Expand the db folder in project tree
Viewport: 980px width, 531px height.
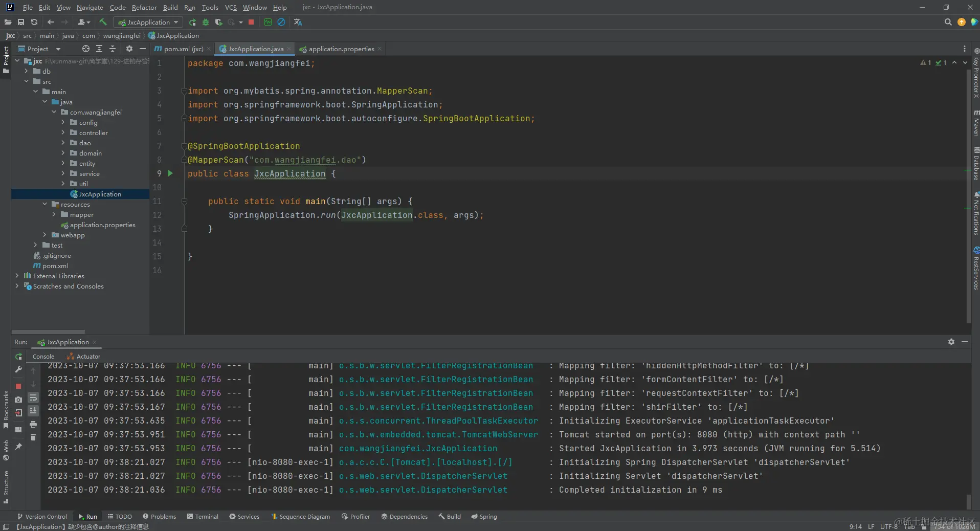[x=26, y=71]
